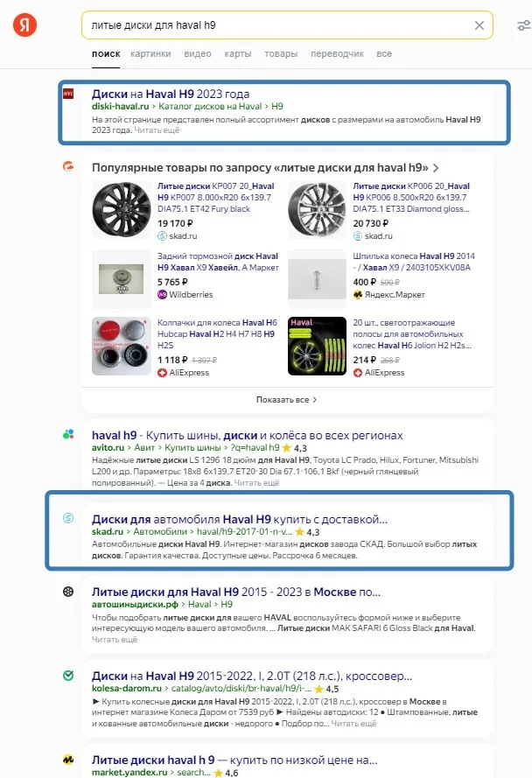The image size is (532, 778).
Task: Click the kolesa-darom.ru green check favicon
Action: pyautogui.click(x=68, y=676)
